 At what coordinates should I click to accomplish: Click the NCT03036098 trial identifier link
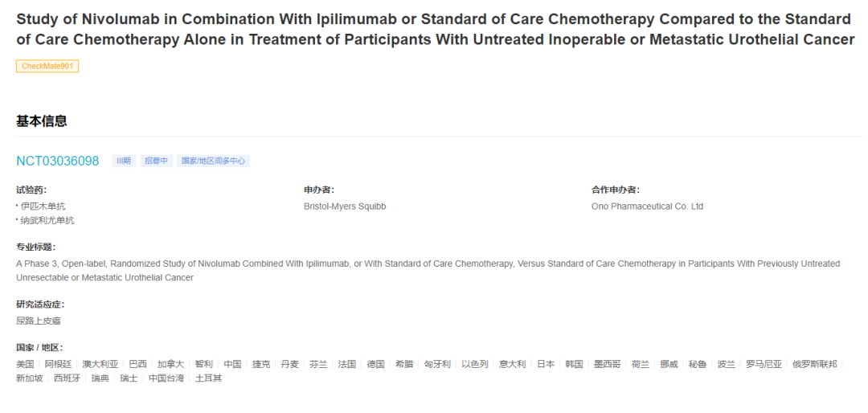58,161
